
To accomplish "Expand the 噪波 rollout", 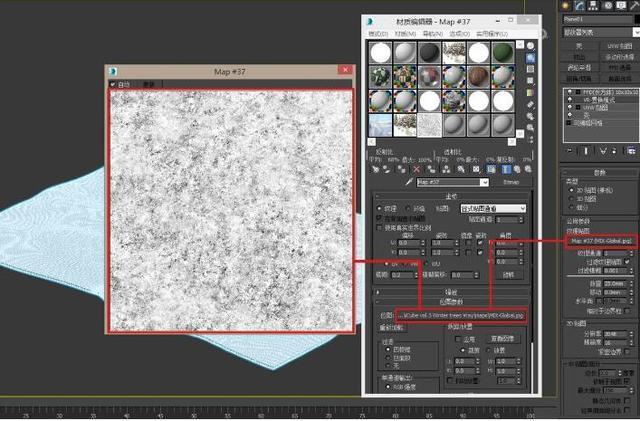I will (x=452, y=292).
